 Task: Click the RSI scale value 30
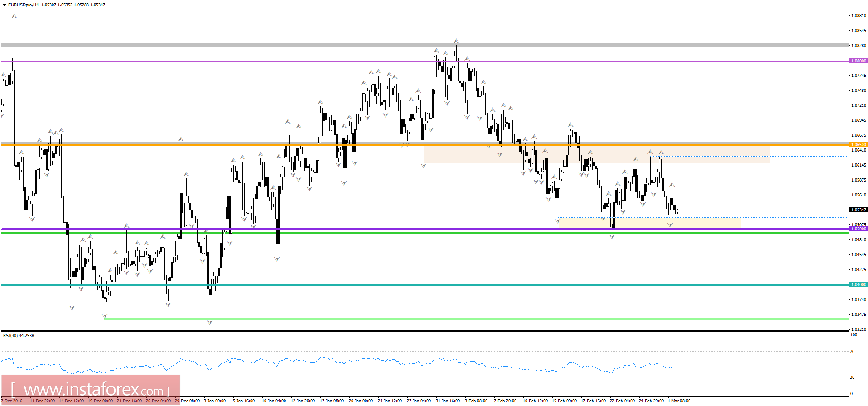coord(852,377)
